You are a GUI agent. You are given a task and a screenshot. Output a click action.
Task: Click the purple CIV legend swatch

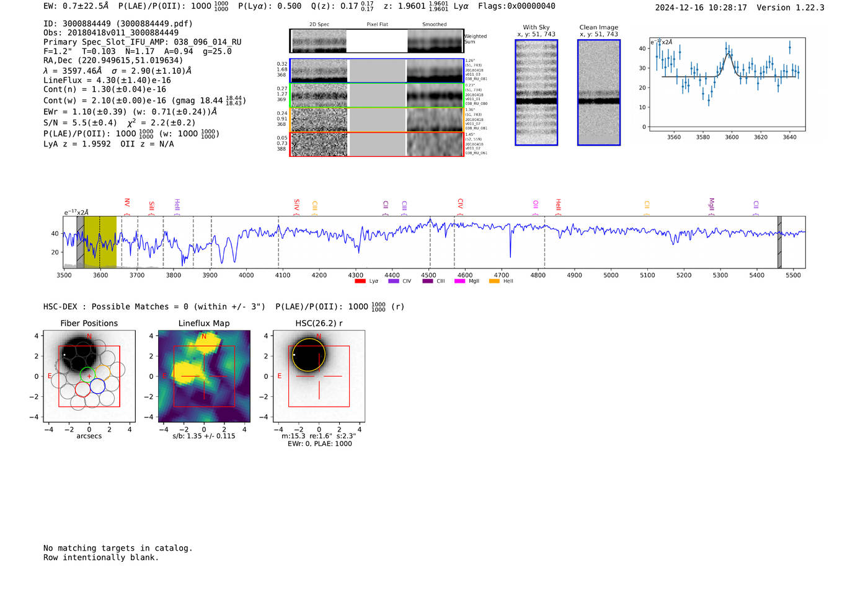click(393, 282)
